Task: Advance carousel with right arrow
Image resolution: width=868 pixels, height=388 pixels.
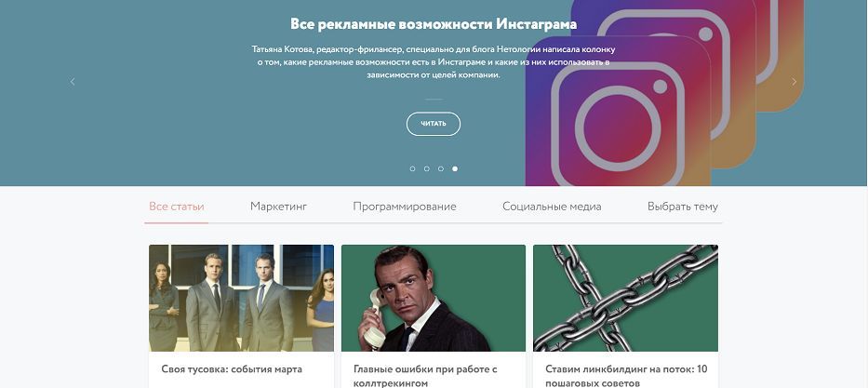Action: 794,81
